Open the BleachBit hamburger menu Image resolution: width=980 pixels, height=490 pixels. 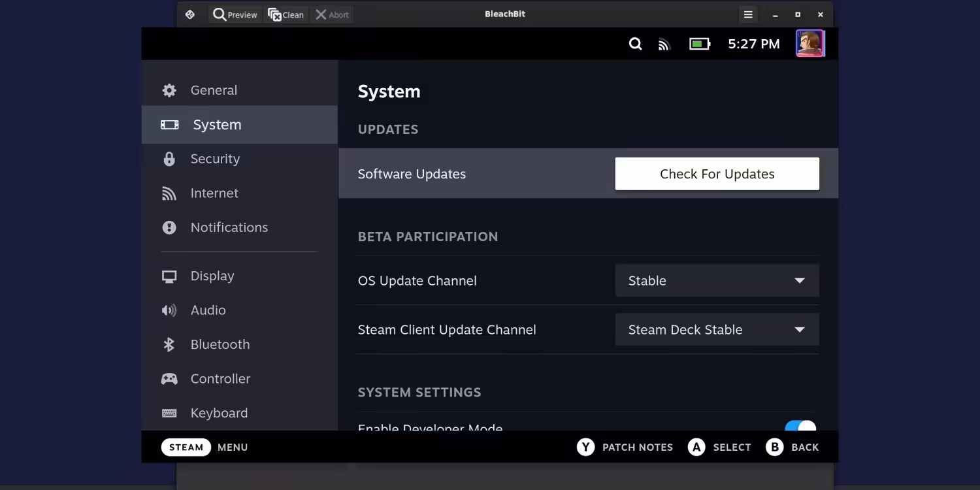pyautogui.click(x=748, y=14)
